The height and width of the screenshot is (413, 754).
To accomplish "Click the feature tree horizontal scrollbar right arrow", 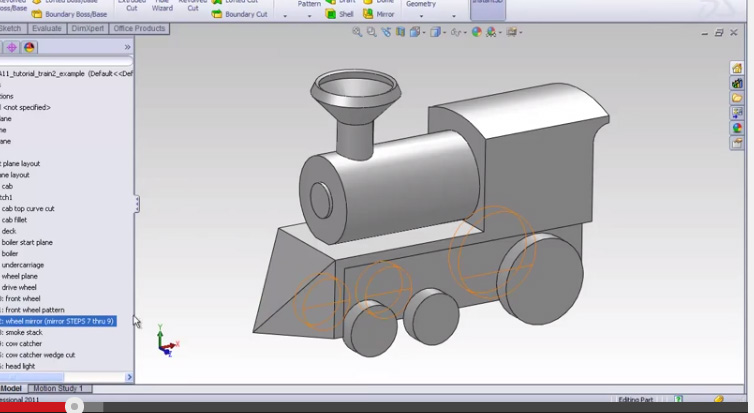I will 129,377.
